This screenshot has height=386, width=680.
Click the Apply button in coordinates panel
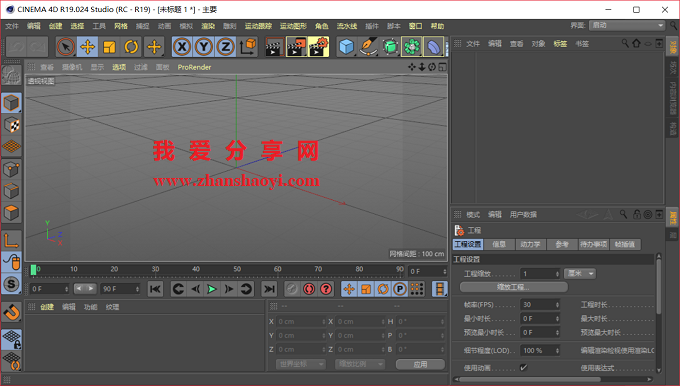tap(420, 364)
